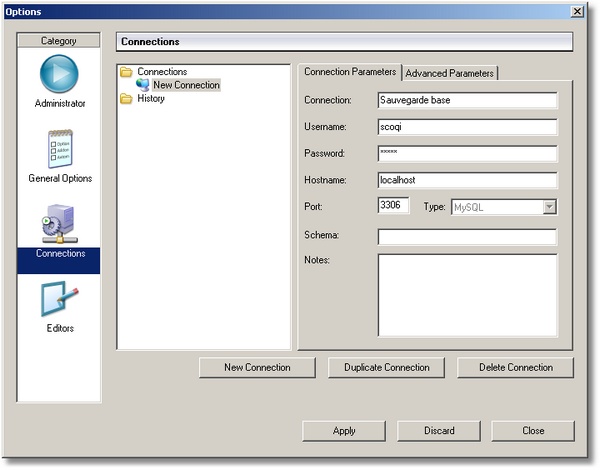The height and width of the screenshot is (470, 600).
Task: Click the General Options label text
Action: (x=60, y=178)
